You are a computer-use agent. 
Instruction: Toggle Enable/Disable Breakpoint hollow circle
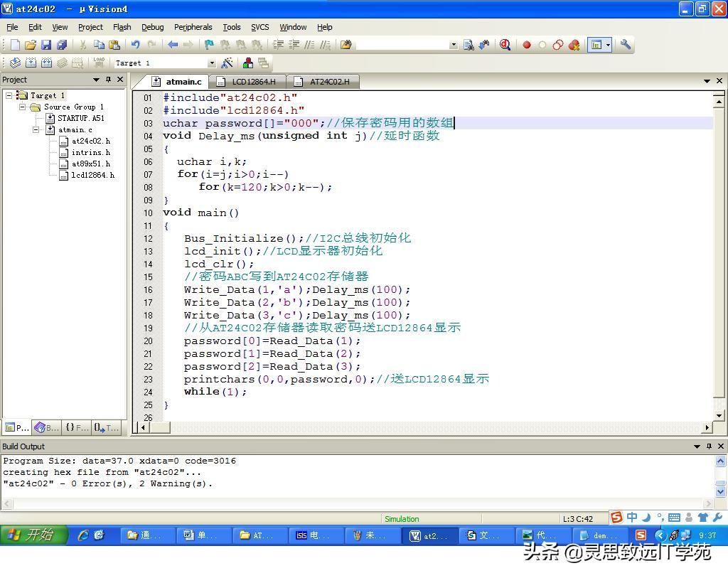542,45
